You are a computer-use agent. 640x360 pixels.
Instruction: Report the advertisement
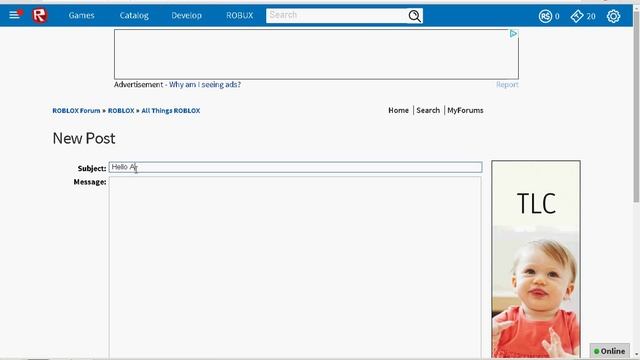coord(507,84)
